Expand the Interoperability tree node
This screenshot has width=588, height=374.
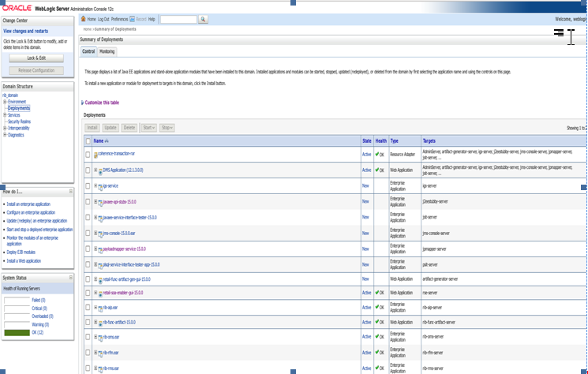pyautogui.click(x=5, y=128)
